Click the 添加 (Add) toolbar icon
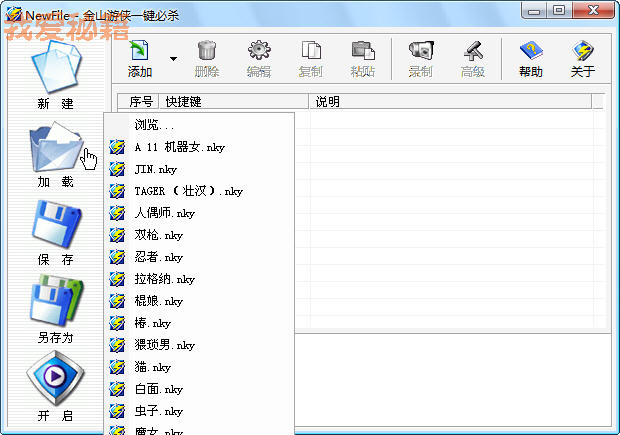The image size is (620, 435). click(x=140, y=57)
